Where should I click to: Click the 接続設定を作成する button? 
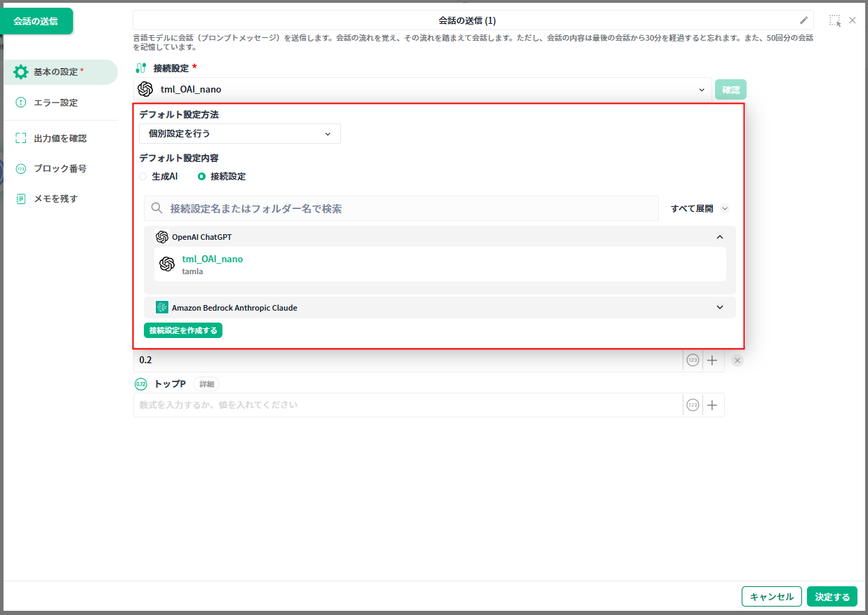pos(183,330)
